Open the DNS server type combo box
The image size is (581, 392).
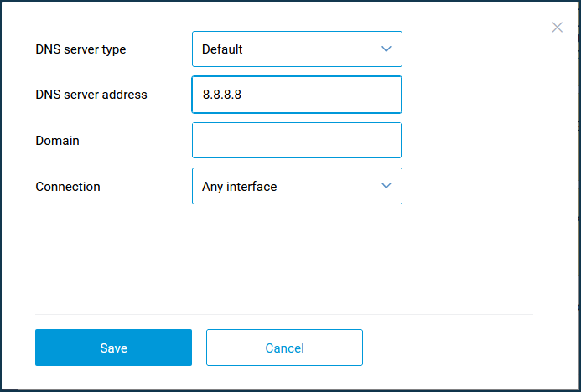[x=297, y=49]
